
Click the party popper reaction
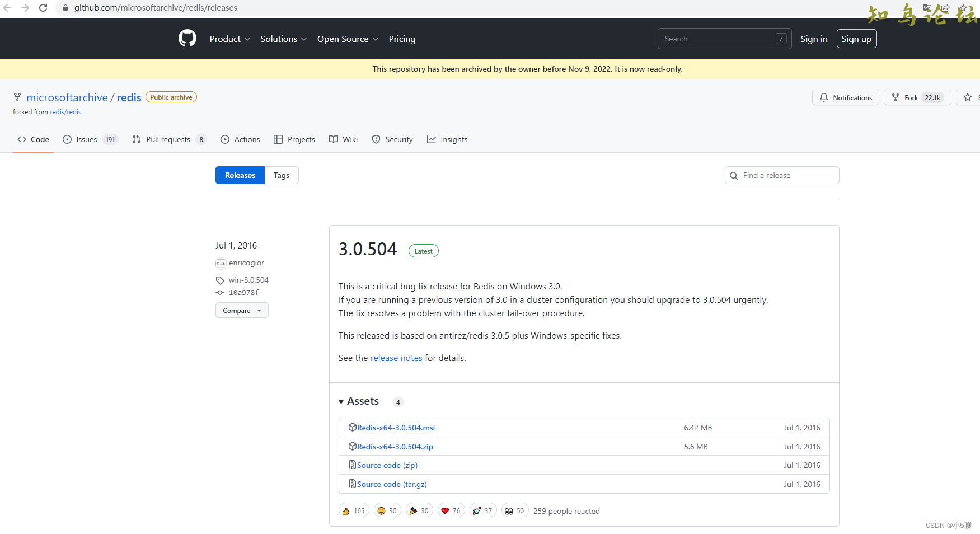[x=419, y=510]
